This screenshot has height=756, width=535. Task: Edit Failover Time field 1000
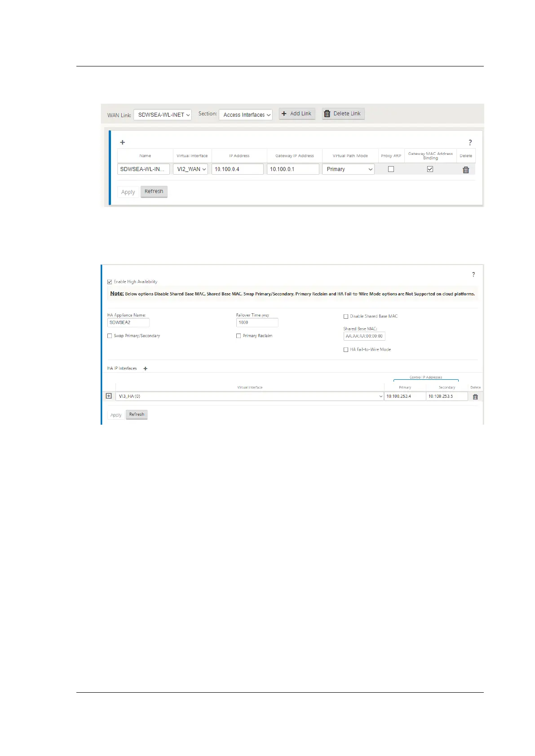point(257,322)
